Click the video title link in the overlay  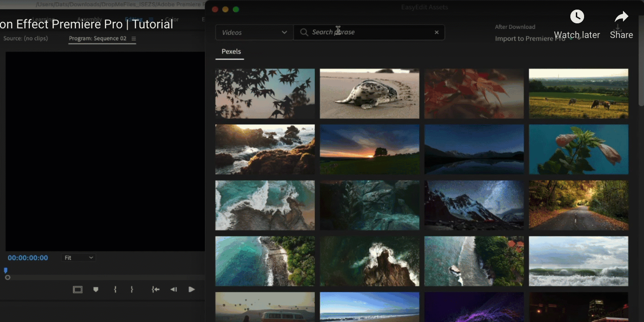point(86,24)
